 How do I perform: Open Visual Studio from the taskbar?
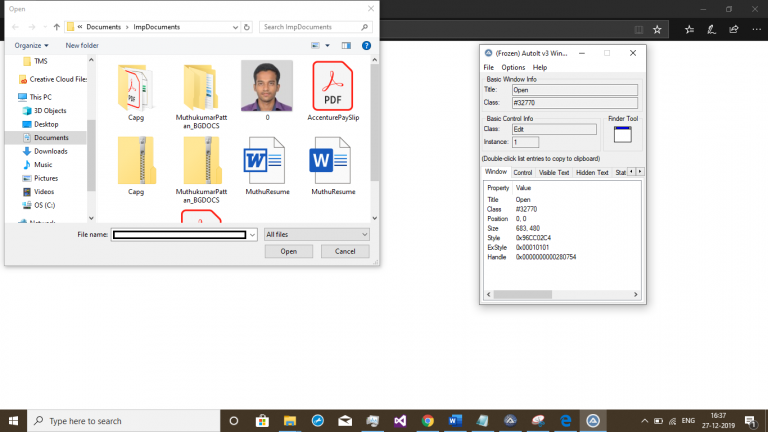400,421
